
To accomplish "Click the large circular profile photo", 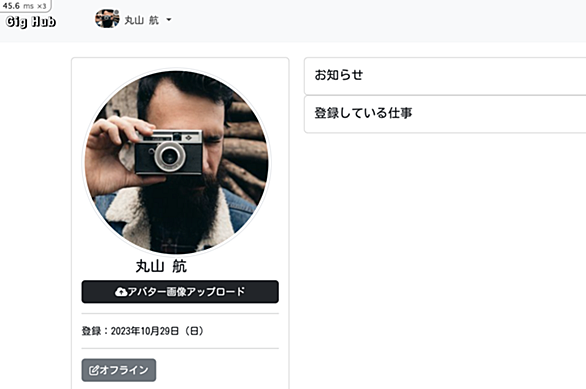I will coord(176,162).
